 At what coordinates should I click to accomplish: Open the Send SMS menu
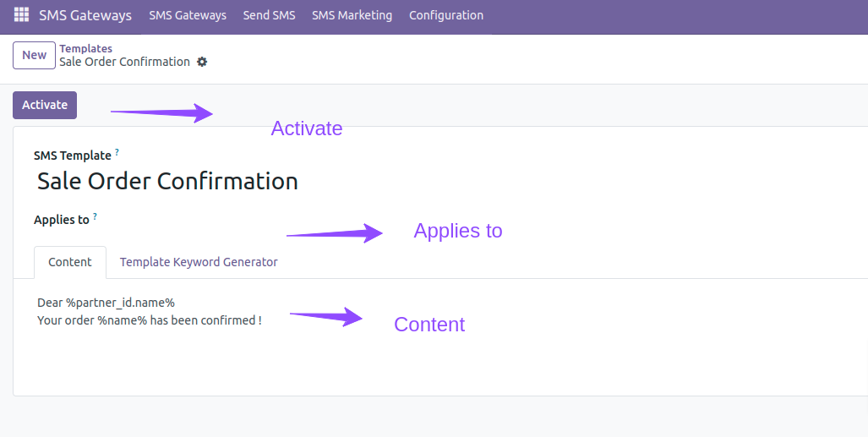click(x=269, y=15)
